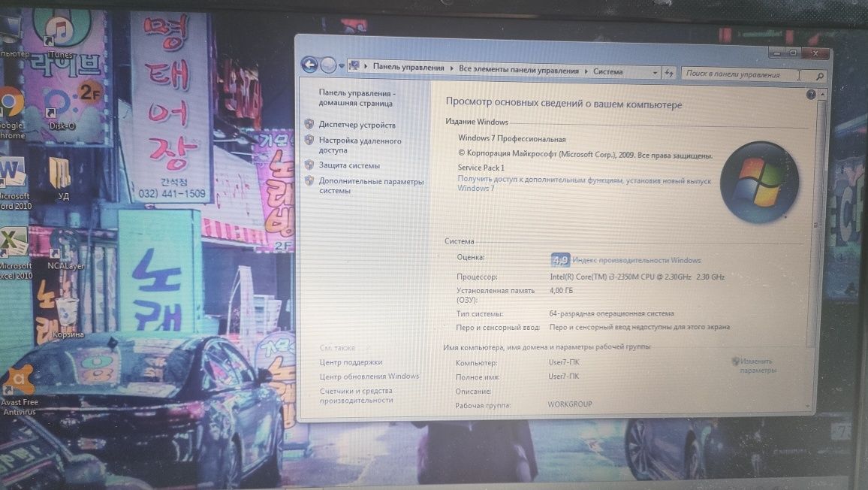The height and width of the screenshot is (490, 868).
Task: Open Настройка удаленного доступа link
Action: click(x=360, y=145)
